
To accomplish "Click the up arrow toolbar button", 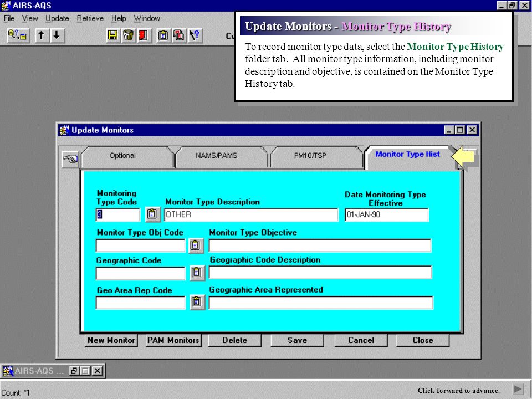I will 42,35.
